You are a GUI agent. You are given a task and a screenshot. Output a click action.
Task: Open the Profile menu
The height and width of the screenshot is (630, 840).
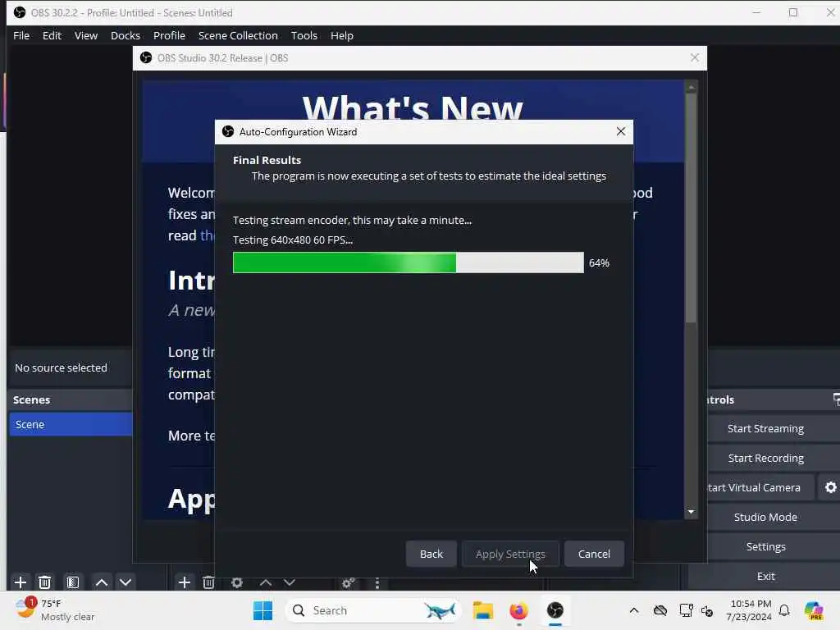[169, 35]
